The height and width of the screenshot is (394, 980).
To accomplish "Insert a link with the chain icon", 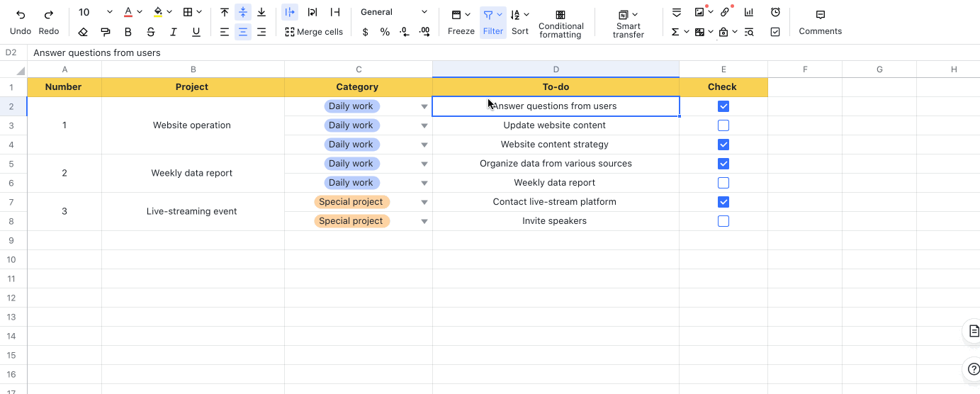I will [x=724, y=13].
